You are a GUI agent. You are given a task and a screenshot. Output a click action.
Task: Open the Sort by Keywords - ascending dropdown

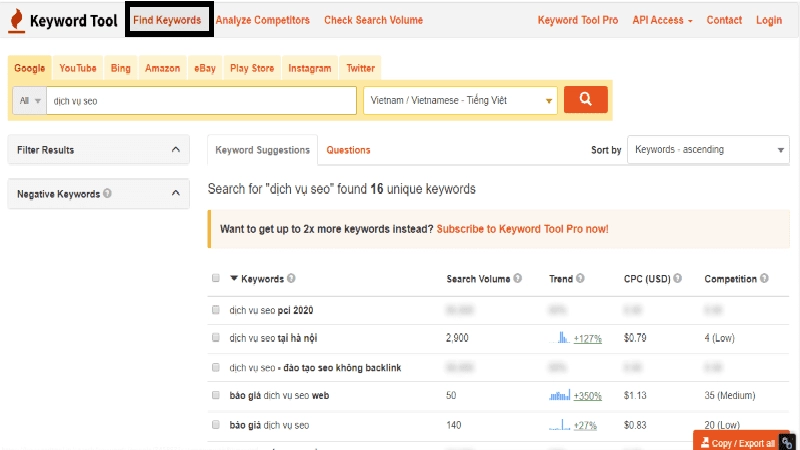click(708, 149)
